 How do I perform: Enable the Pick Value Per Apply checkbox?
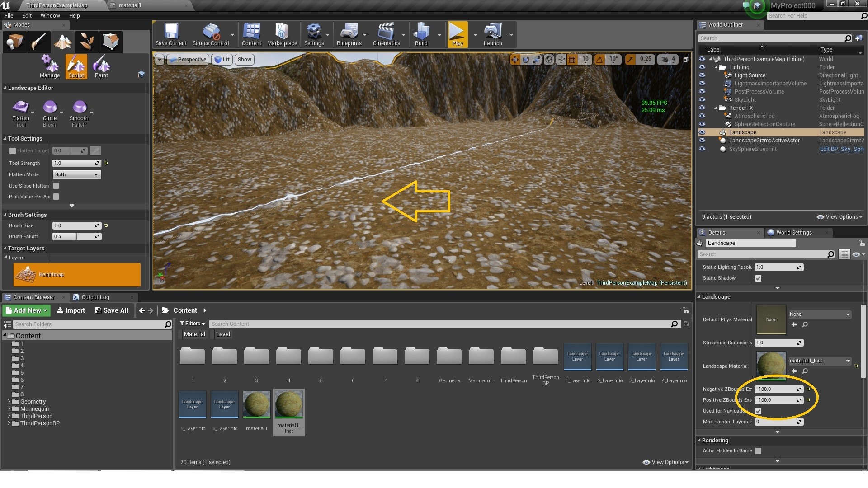56,197
